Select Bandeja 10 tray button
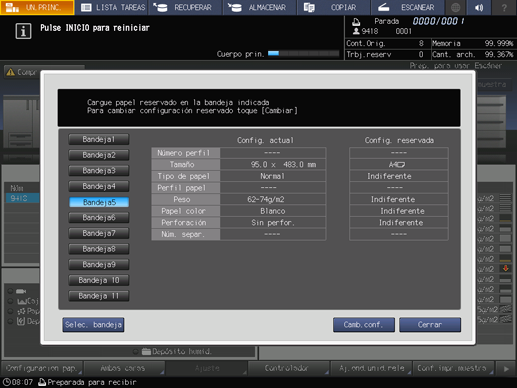Screen dimensions: 517x388 [x=99, y=280]
